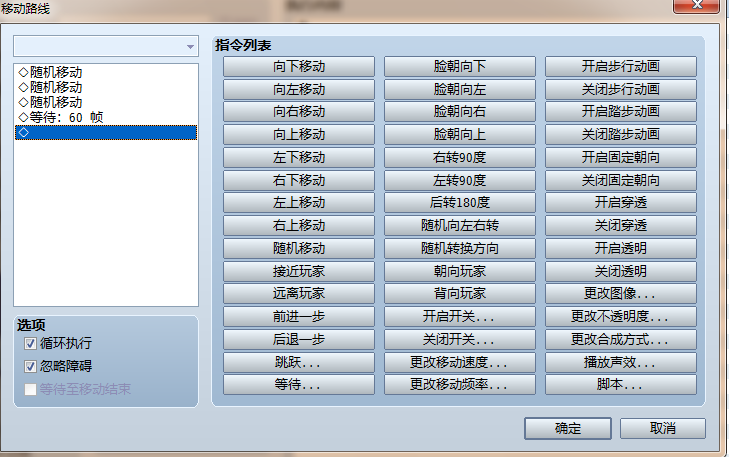Click the 脸朝向下 button
The height and width of the screenshot is (457, 729).
[459, 66]
